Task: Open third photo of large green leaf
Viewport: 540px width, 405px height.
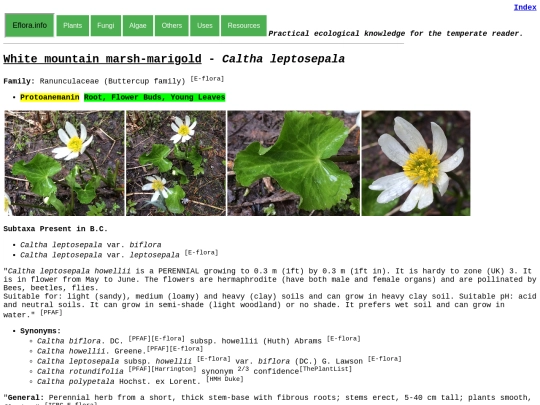Action: tap(294, 163)
